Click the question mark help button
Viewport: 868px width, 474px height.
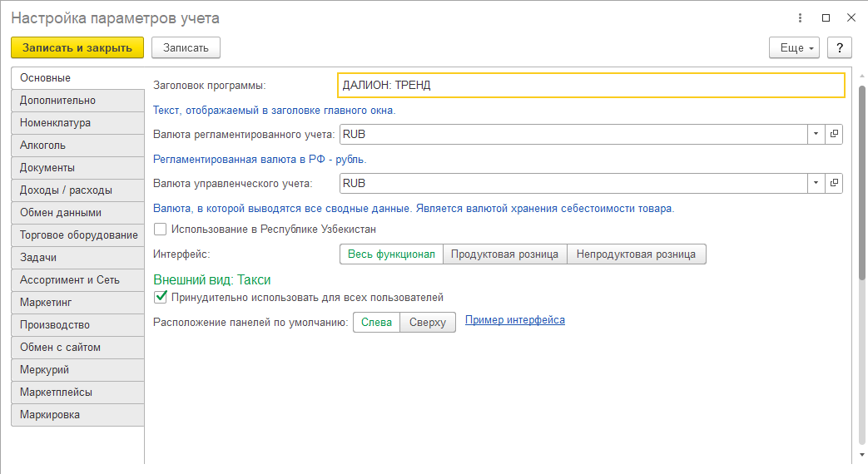(x=840, y=48)
